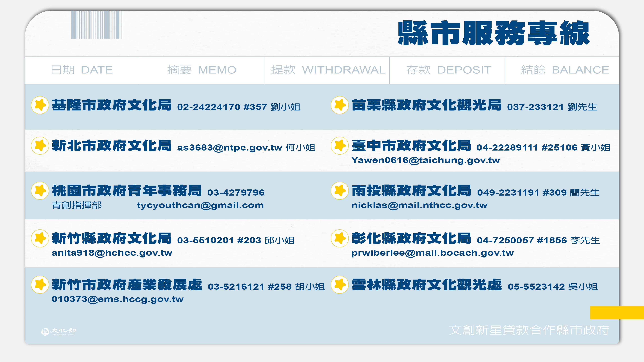Select the 結餘 BALANCE column header
The image size is (644, 362).
[x=562, y=70]
